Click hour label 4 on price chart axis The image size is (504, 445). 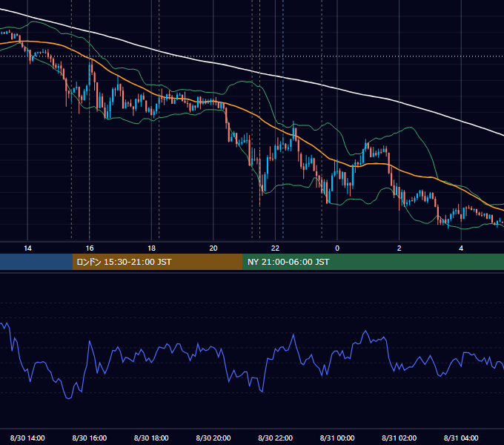coord(461,248)
